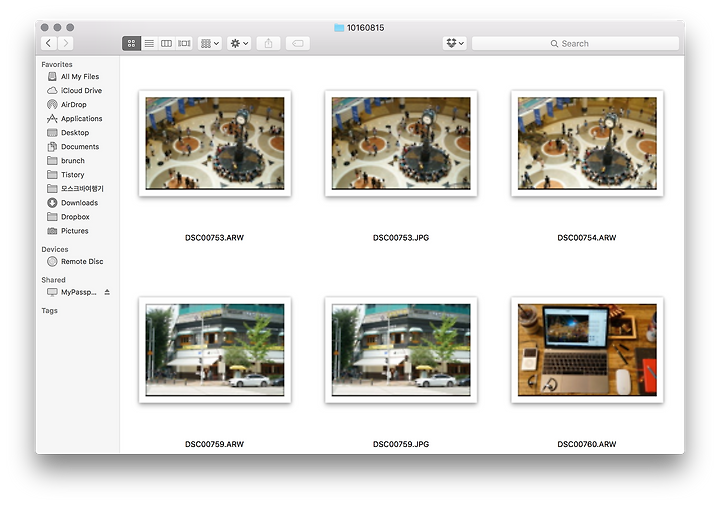The height and width of the screenshot is (505, 720).
Task: Click the Search field
Action: (x=575, y=43)
